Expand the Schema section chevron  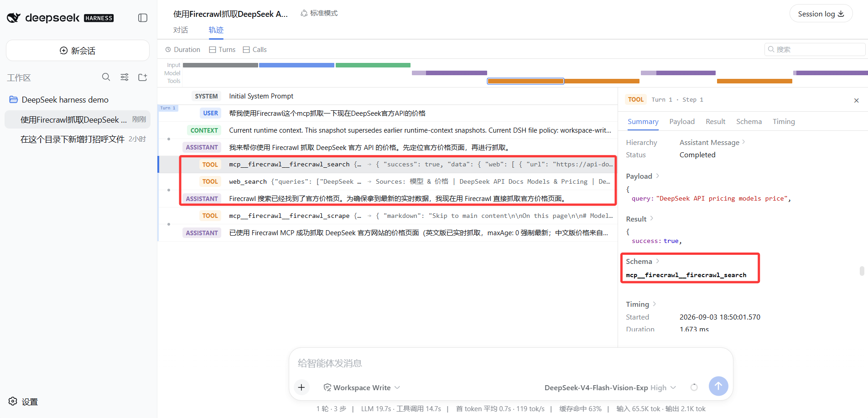(658, 261)
